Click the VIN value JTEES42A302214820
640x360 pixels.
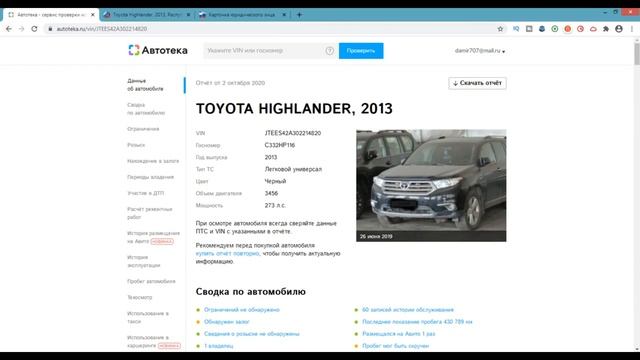click(293, 133)
